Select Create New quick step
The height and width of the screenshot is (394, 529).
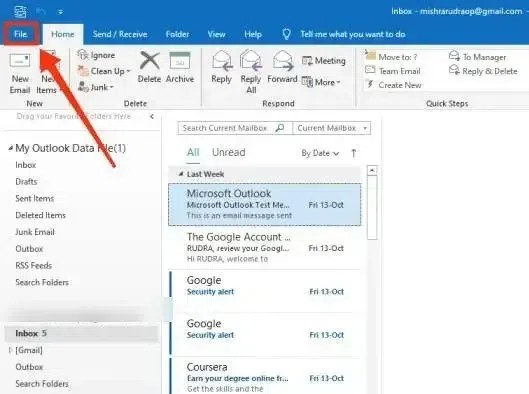394,85
